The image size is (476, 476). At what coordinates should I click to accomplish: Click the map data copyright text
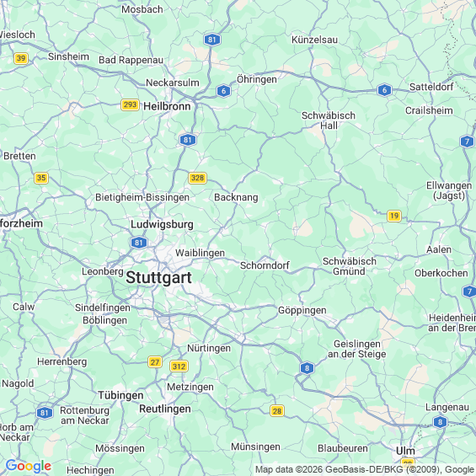pyautogui.click(x=365, y=469)
